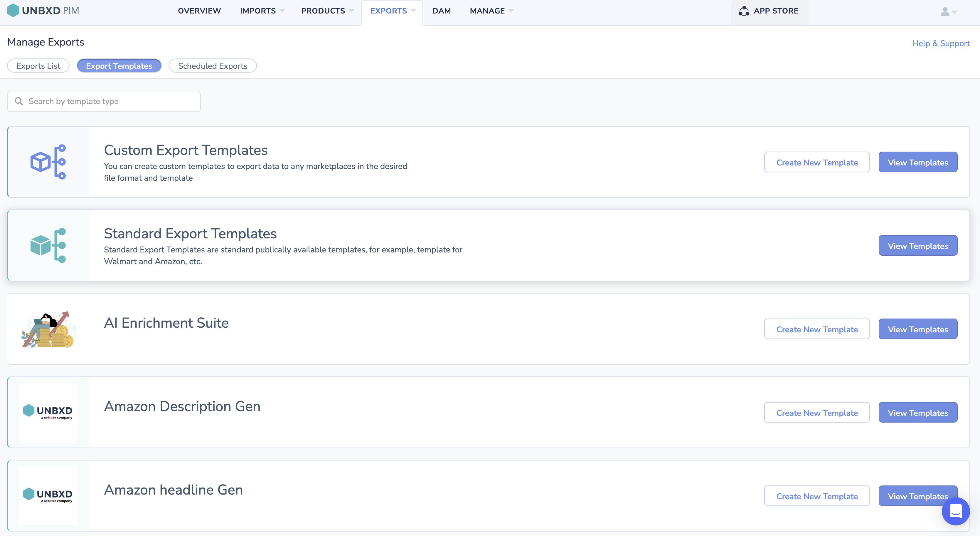The width and height of the screenshot is (980, 536).
Task: View Templates for Amazon headline Gen
Action: click(x=918, y=496)
